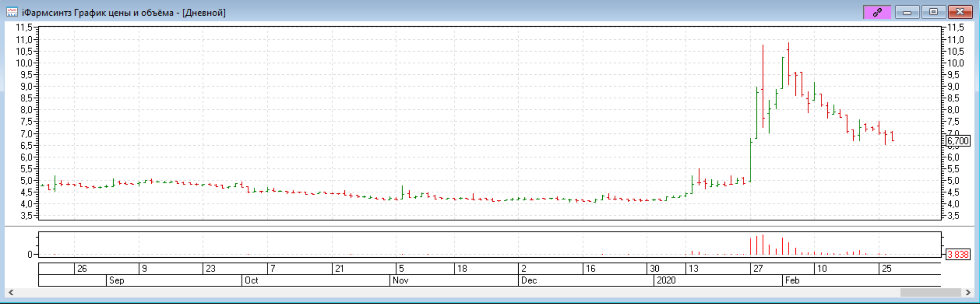Click date marker 18 on the timeline

tap(462, 269)
